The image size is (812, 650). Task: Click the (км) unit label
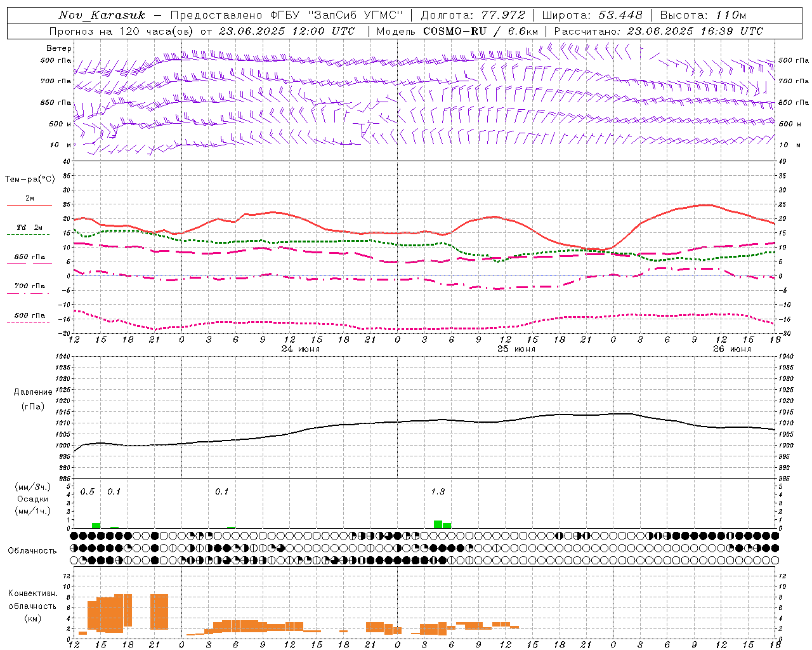pos(32,618)
